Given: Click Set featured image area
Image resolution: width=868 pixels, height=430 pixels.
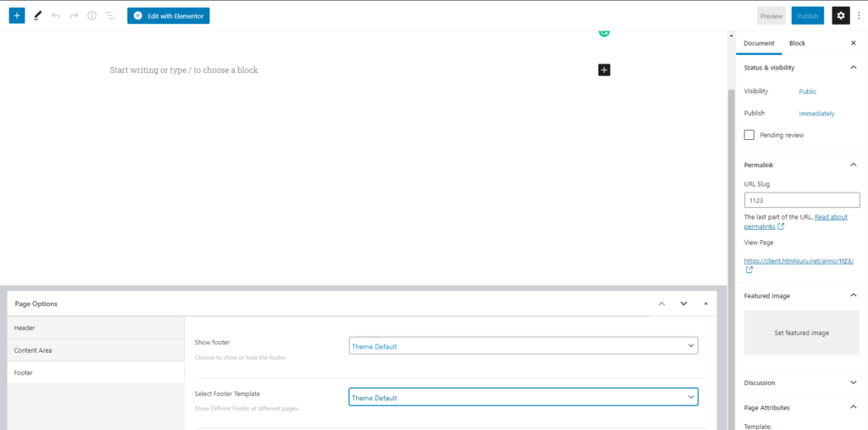Looking at the screenshot, I should click(802, 332).
